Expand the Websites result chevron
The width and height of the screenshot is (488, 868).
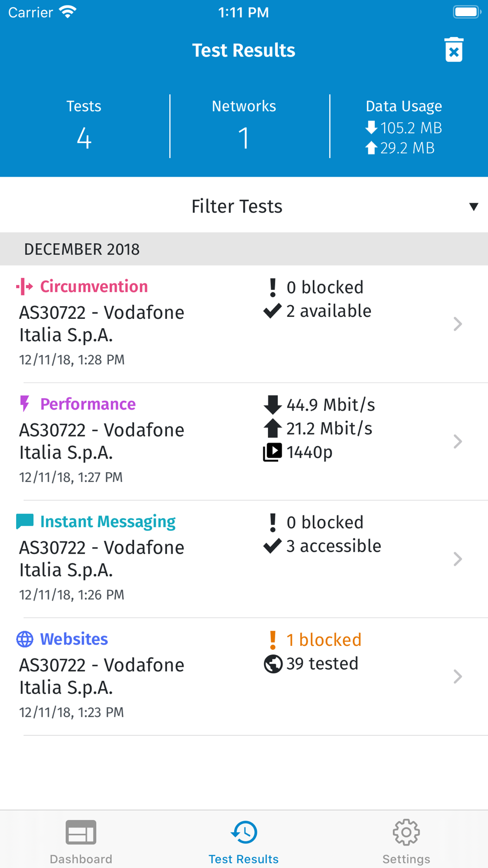point(457,677)
